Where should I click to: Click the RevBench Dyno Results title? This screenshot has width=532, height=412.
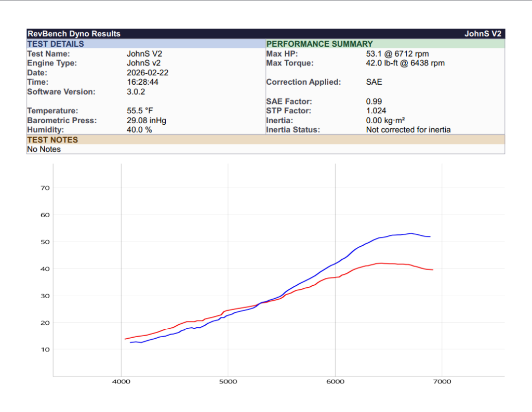tap(74, 34)
